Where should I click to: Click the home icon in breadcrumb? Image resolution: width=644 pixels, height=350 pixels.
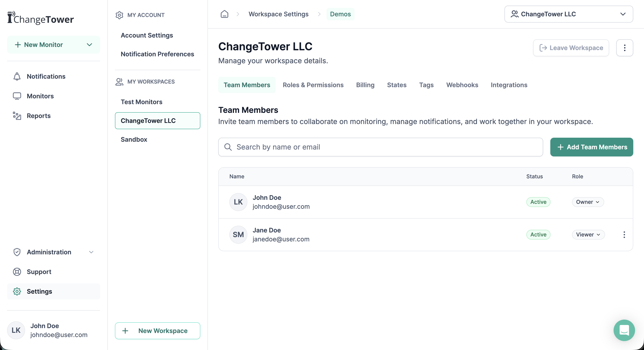tap(224, 14)
